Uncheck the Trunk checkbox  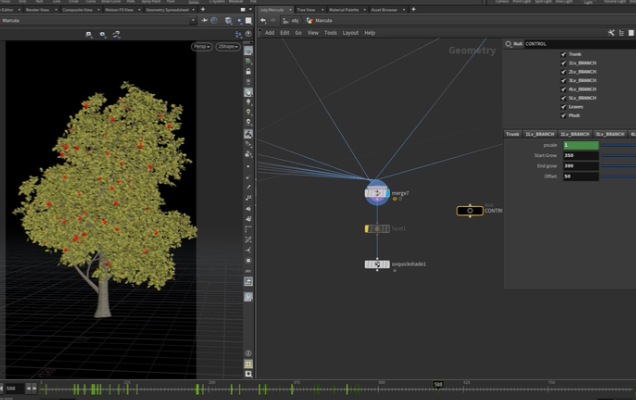(x=564, y=54)
